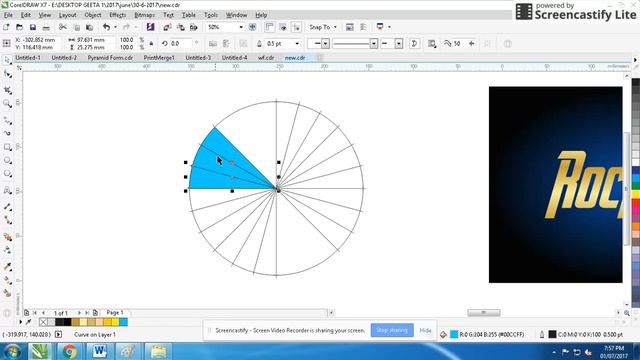Open a file with the Open folder icon
Viewport: 640px width, 360px height.
tap(19, 27)
